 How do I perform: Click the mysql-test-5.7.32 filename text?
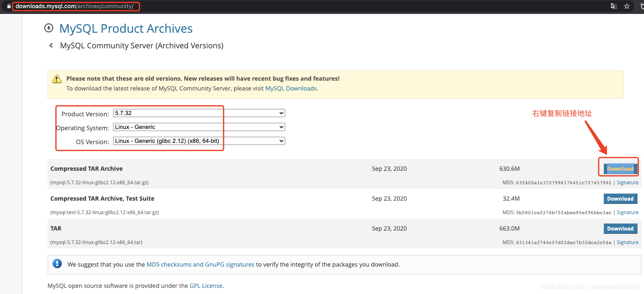click(x=104, y=213)
